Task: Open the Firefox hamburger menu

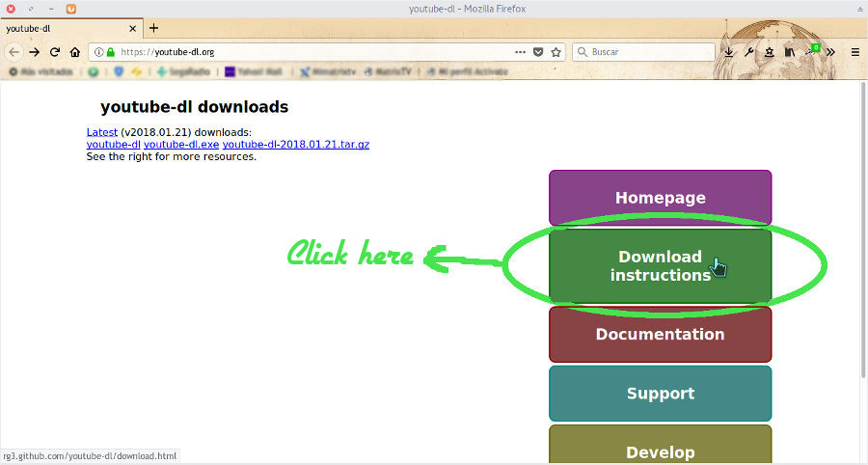Action: [x=855, y=52]
